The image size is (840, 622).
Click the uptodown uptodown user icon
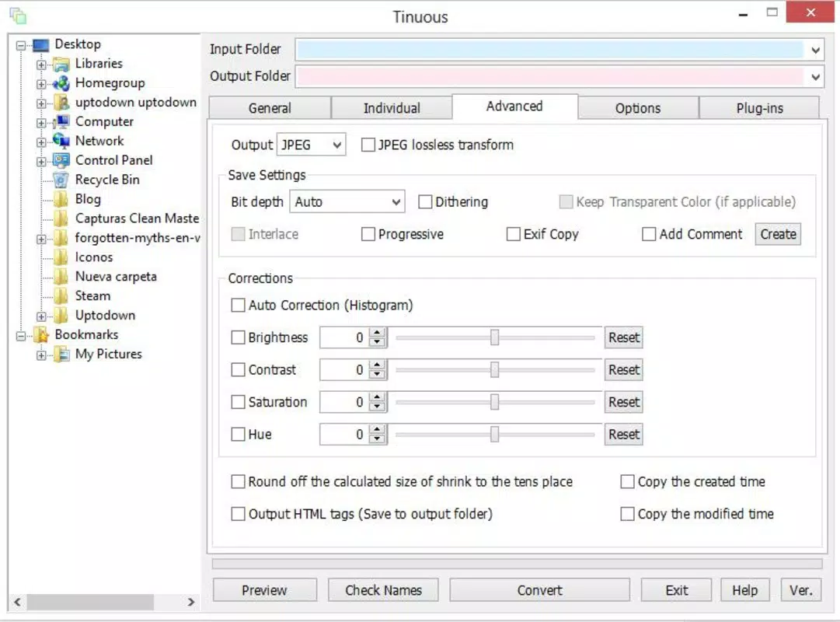point(61,103)
